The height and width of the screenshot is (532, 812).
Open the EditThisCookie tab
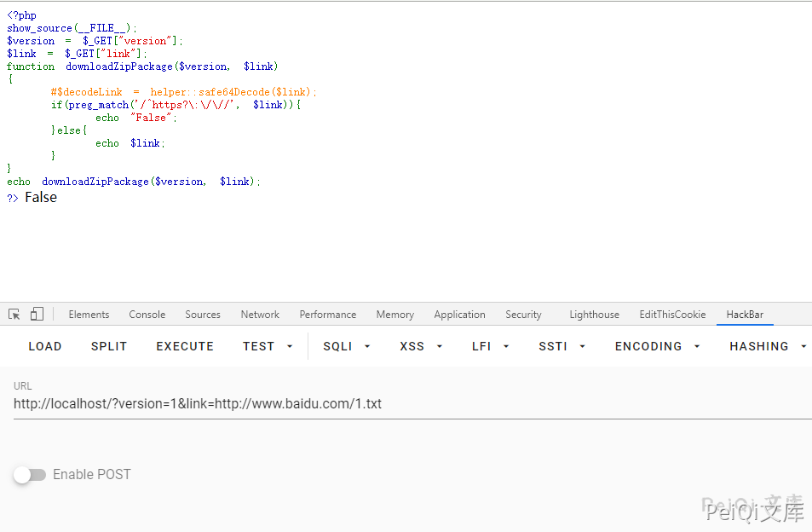pyautogui.click(x=672, y=315)
